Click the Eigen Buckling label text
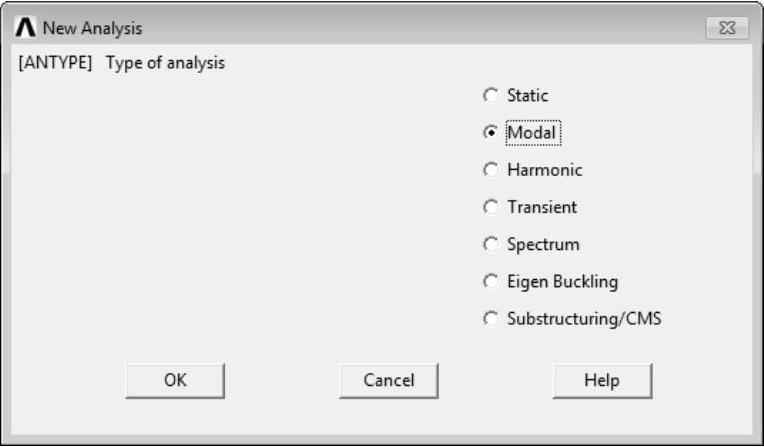 pyautogui.click(x=562, y=282)
